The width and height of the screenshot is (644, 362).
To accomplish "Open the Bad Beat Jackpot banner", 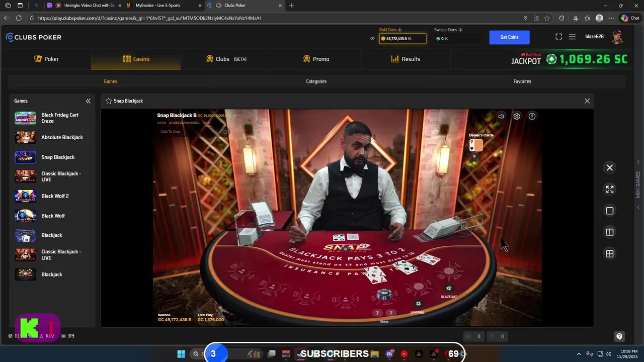I will (x=570, y=59).
